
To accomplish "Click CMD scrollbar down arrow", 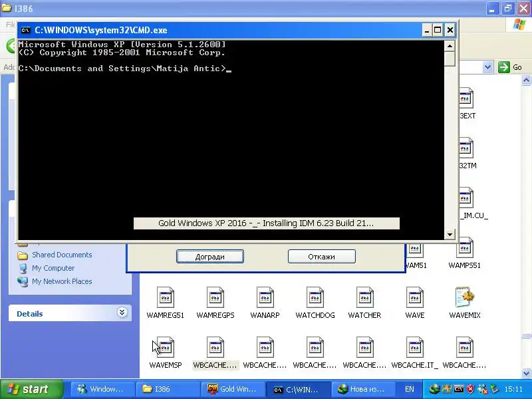I will 450,234.
